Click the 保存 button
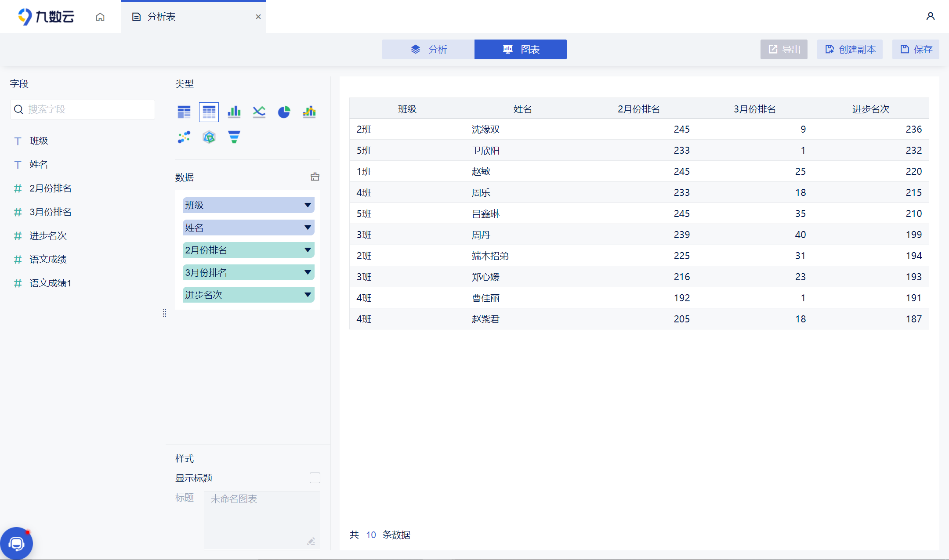Image resolution: width=949 pixels, height=560 pixels. tap(916, 49)
